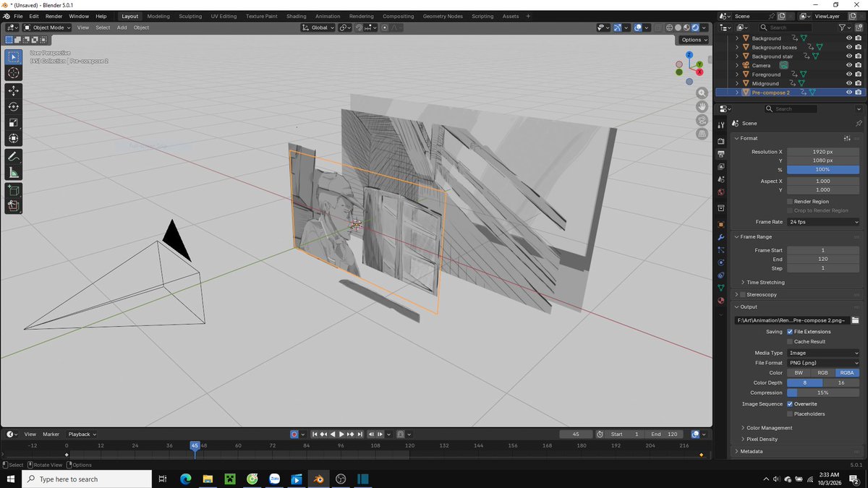Open the Render properties tab icon

coord(721,142)
